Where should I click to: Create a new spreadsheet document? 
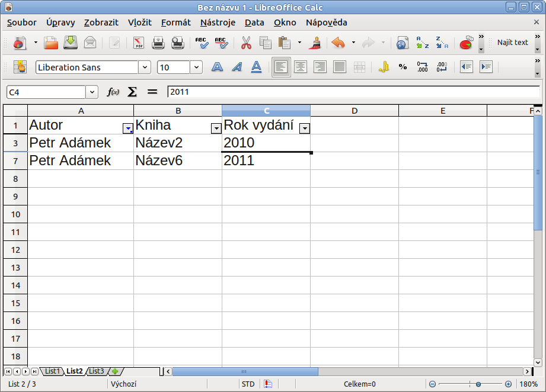pos(20,43)
